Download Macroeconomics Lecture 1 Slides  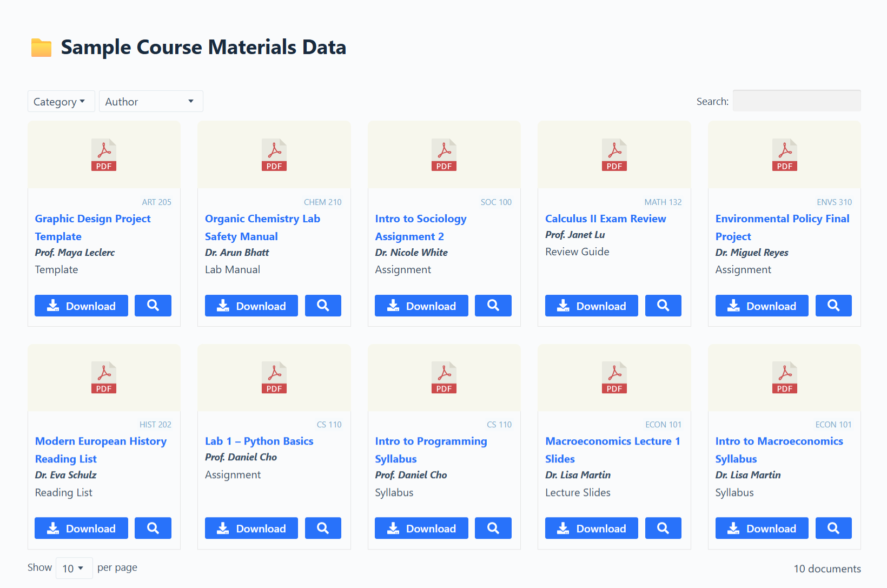point(592,528)
